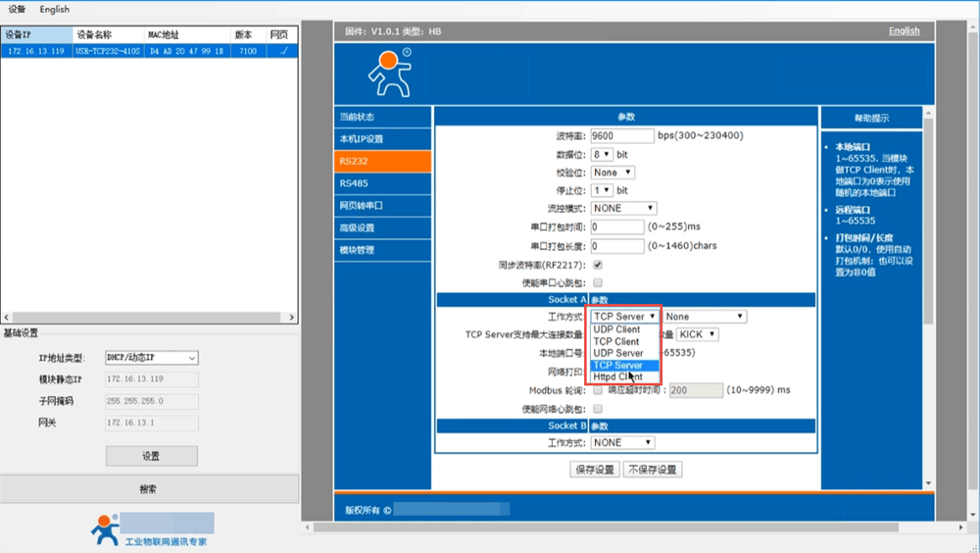Enable the Modbus 轮询 checkbox
The height and width of the screenshot is (553, 980).
point(598,390)
